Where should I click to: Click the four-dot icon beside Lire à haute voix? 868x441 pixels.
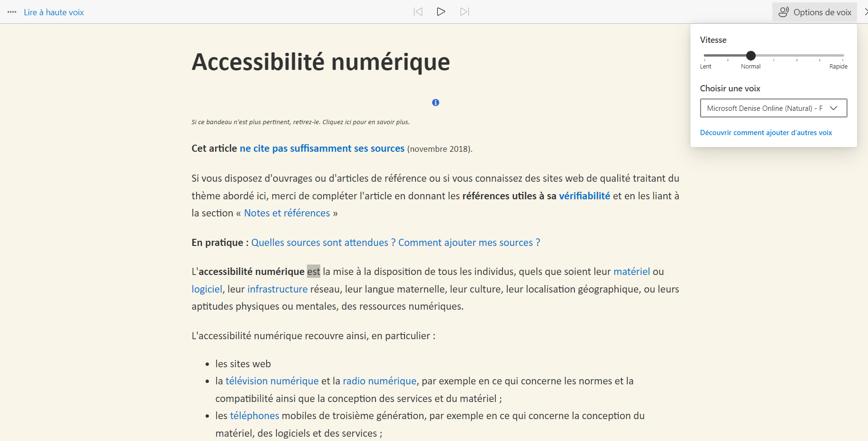(12, 12)
